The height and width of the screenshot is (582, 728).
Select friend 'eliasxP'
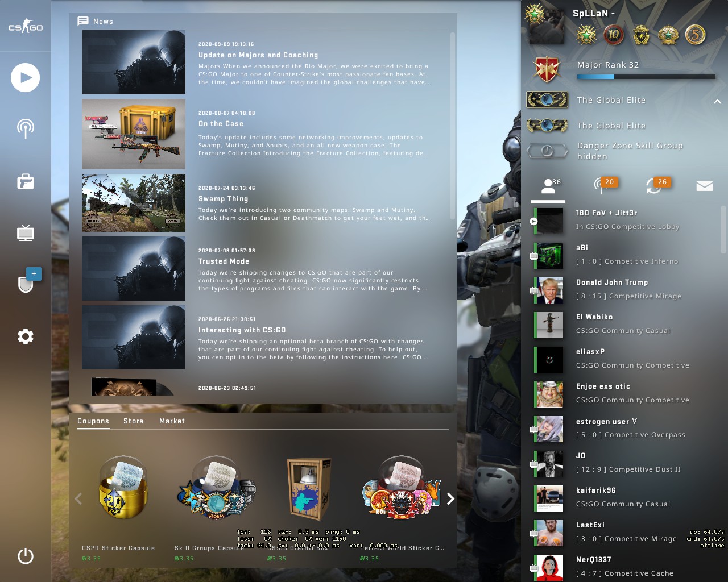590,352
